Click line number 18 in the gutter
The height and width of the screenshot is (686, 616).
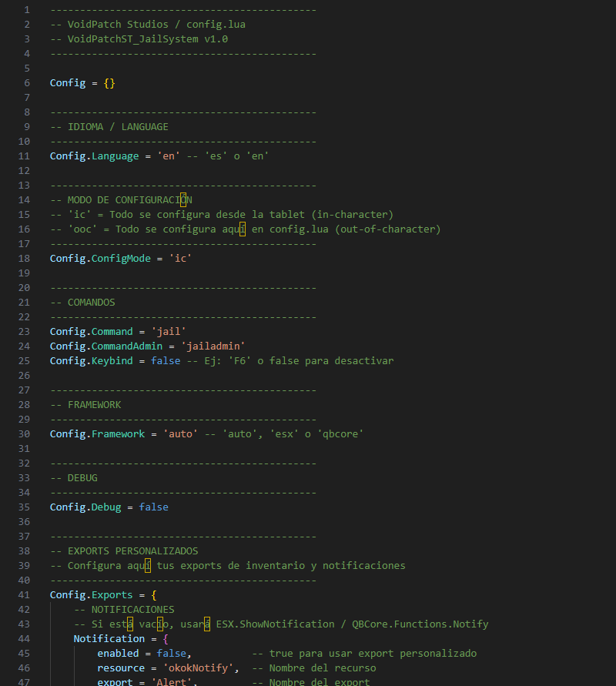pos(24,258)
